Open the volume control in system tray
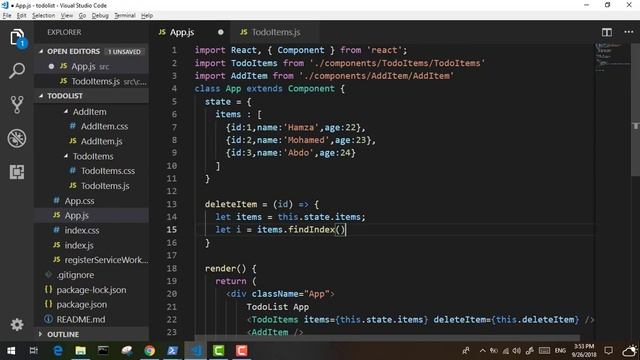Viewport: 640px width, 360px height. tap(517, 351)
